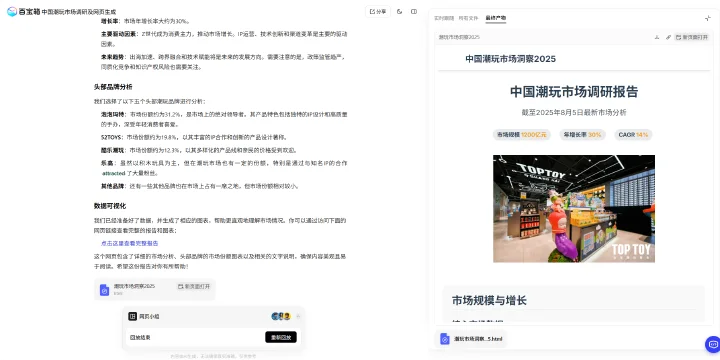Toggle the side panel layout icon
720x360 pixels.
pyautogui.click(x=414, y=12)
